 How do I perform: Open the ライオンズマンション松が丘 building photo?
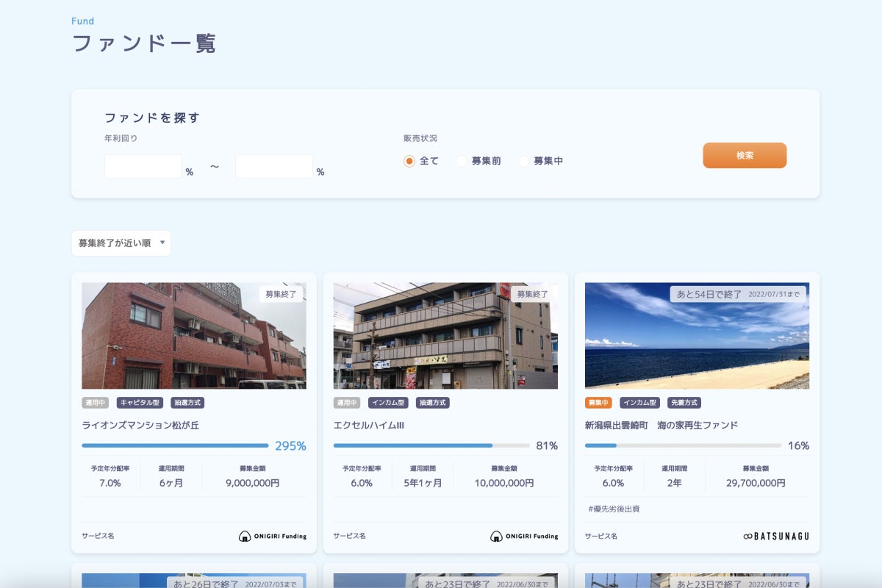tap(194, 336)
